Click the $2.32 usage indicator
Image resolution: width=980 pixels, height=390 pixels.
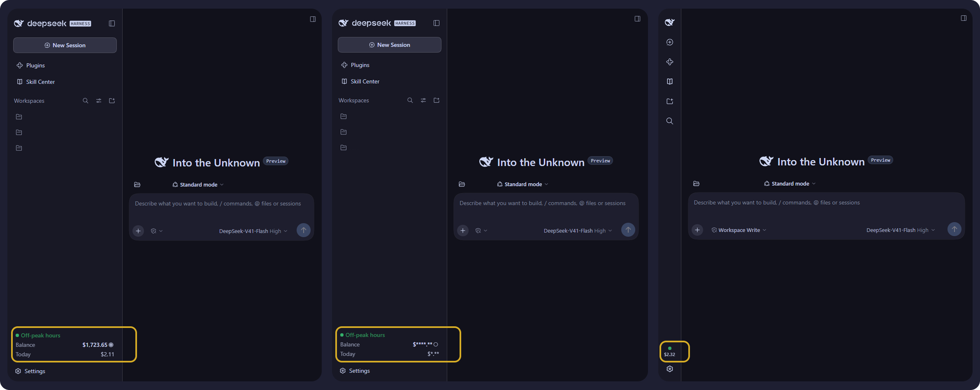(669, 352)
